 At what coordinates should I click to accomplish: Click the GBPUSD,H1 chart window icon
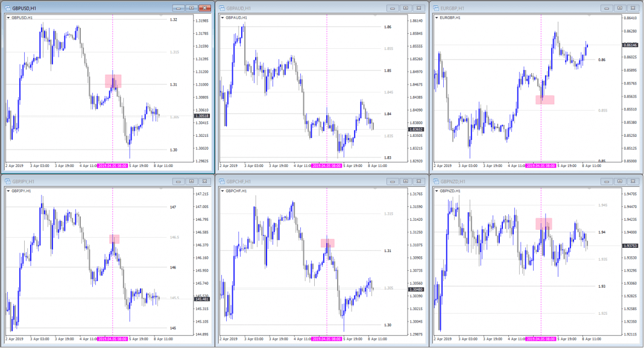click(x=7, y=8)
